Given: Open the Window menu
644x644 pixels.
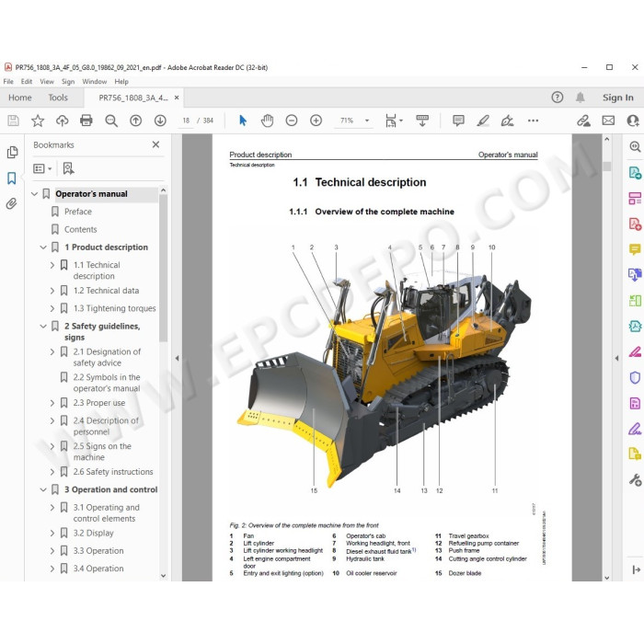Looking at the screenshot, I should click(x=95, y=81).
